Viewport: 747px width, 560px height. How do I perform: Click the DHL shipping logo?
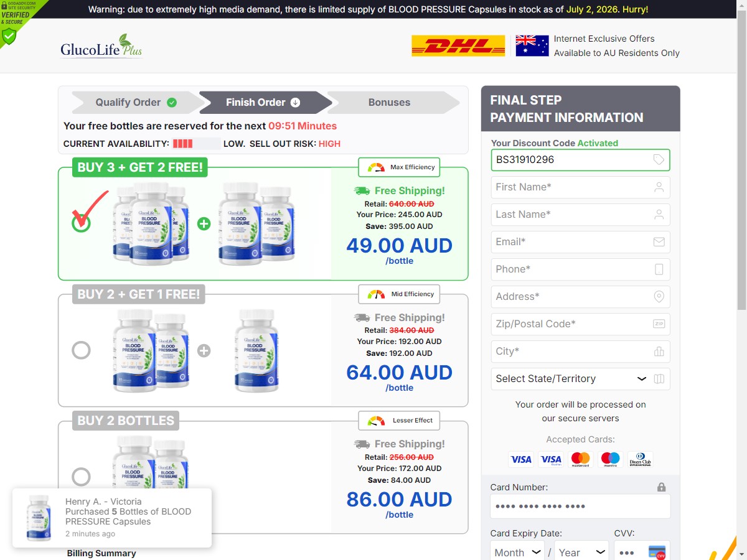point(458,46)
